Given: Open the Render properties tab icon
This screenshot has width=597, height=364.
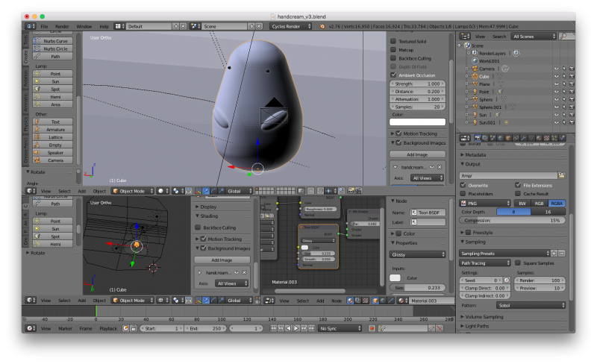Looking at the screenshot, I should pos(478,138).
